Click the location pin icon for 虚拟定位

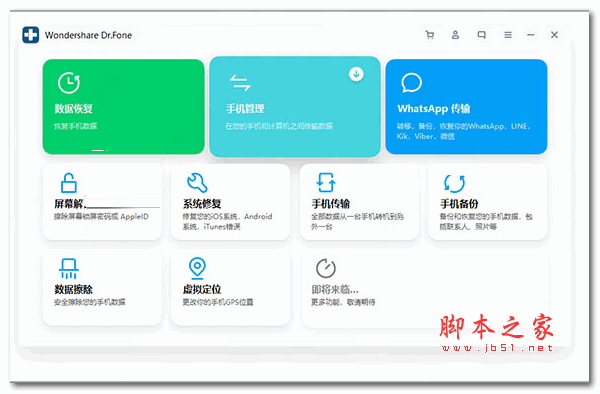click(x=197, y=268)
